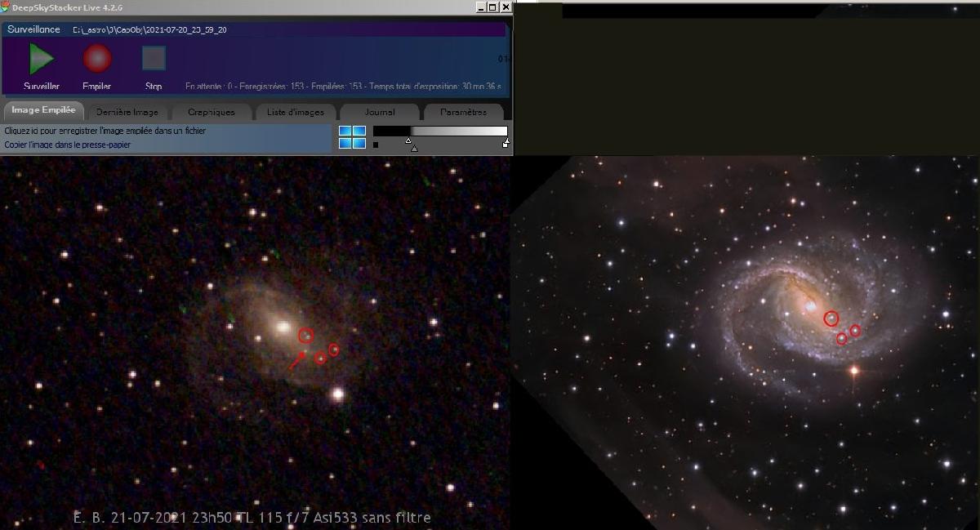
Task: Open the Liste d'images tab
Action: pyautogui.click(x=296, y=112)
